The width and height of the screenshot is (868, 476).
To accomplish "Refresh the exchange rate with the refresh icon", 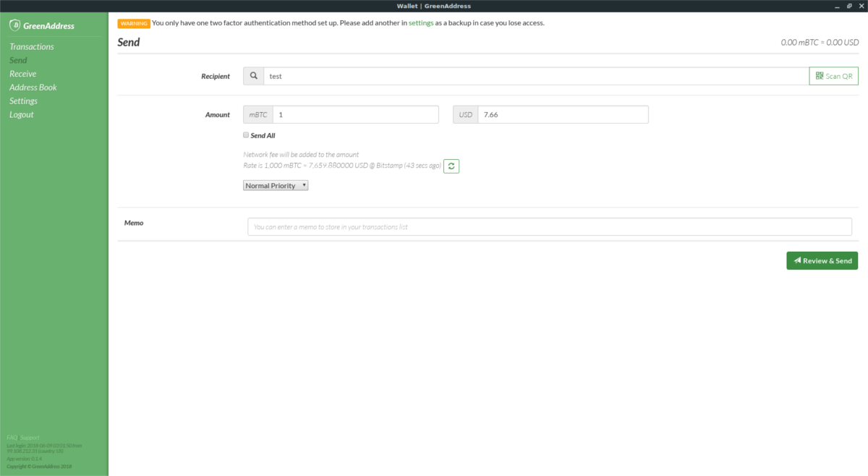I will (x=451, y=166).
